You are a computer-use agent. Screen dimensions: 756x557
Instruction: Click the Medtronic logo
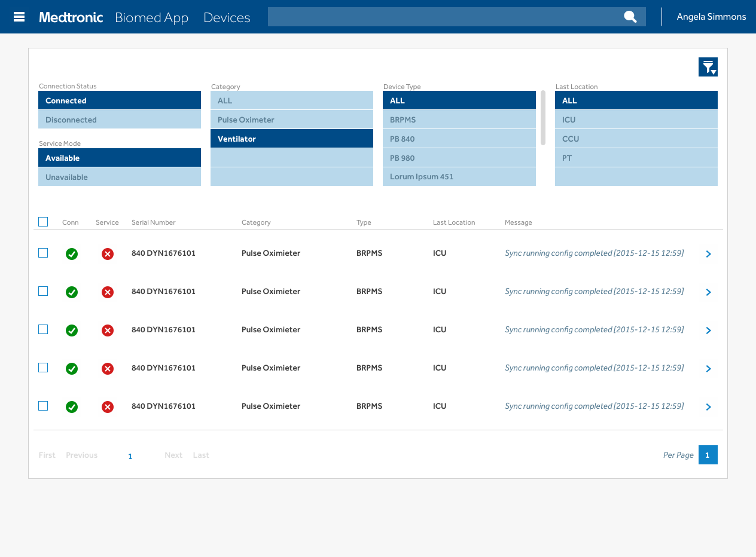[71, 17]
